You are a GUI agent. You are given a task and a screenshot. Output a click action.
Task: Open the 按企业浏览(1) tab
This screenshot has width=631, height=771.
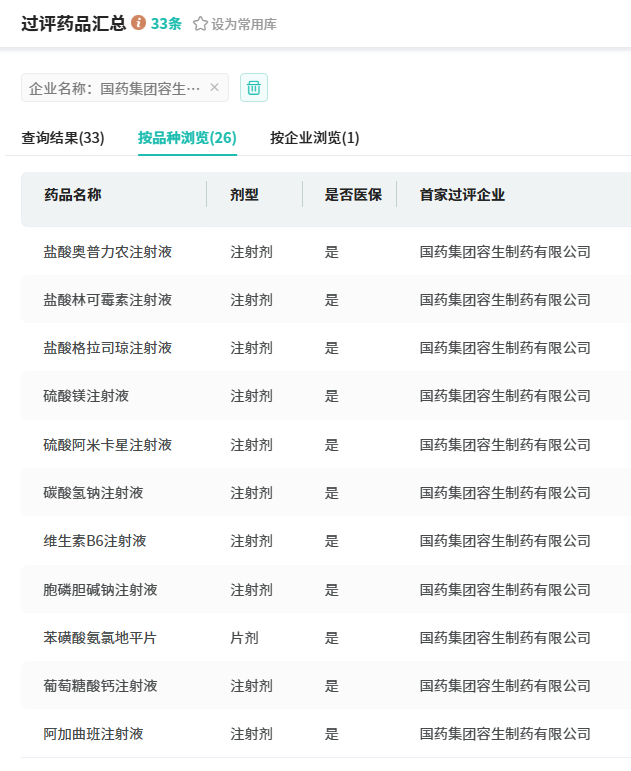click(x=315, y=138)
